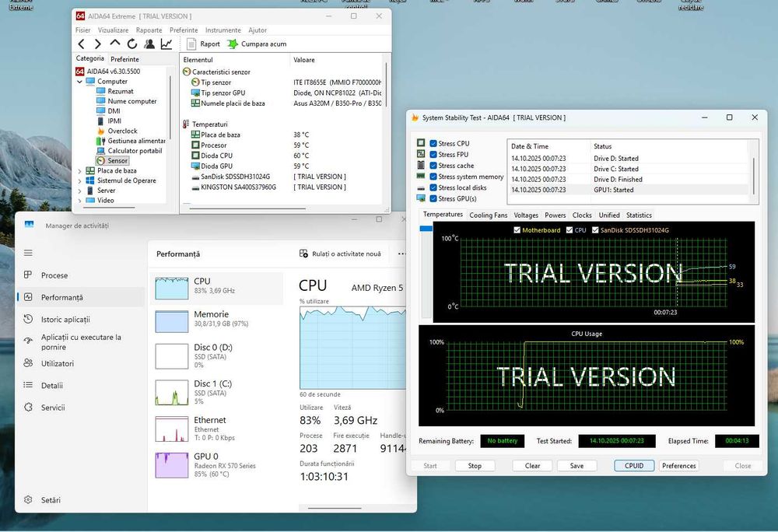Toggle Stress system memory checkbox
The image size is (778, 532).
[433, 177]
